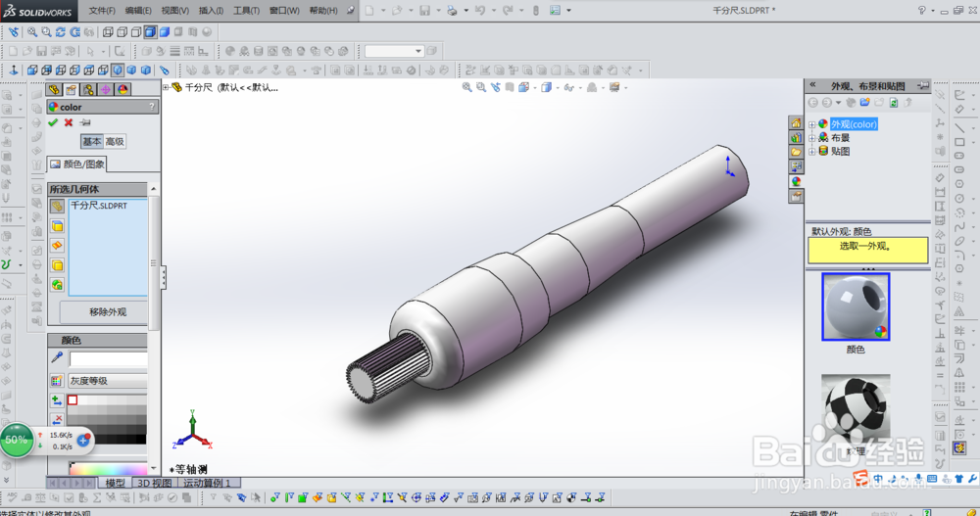Click the heads-up Zoom to Fit icon
Image resolution: width=980 pixels, height=516 pixels.
click(x=466, y=87)
